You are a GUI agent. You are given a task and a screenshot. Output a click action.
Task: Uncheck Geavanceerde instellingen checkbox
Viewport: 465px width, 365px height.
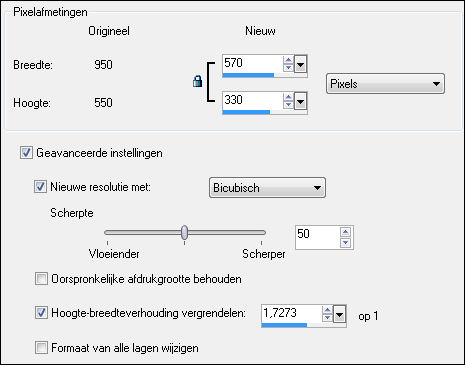[26, 153]
